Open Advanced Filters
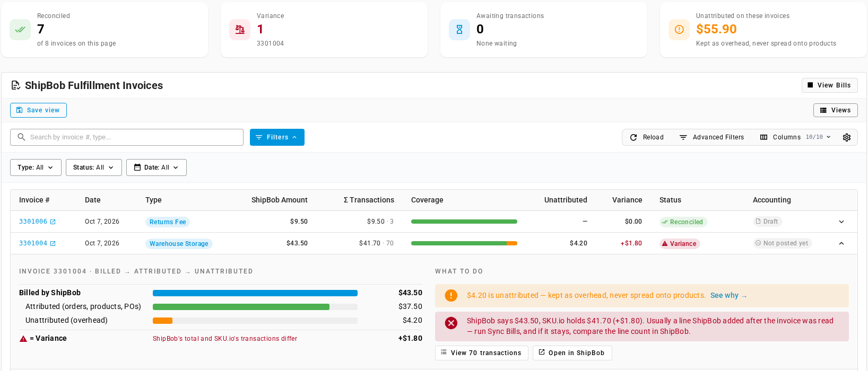The height and width of the screenshot is (371, 868). (711, 137)
